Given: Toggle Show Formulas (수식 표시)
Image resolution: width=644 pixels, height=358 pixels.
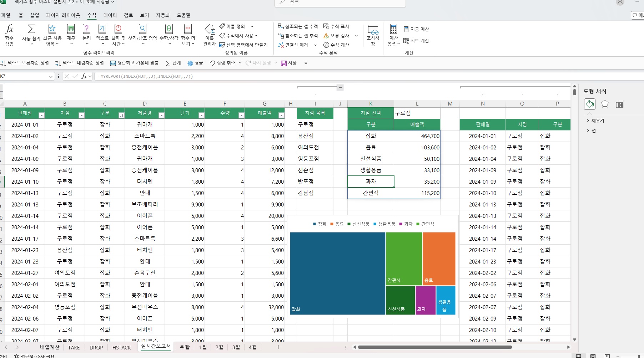Looking at the screenshot, I should point(336,26).
